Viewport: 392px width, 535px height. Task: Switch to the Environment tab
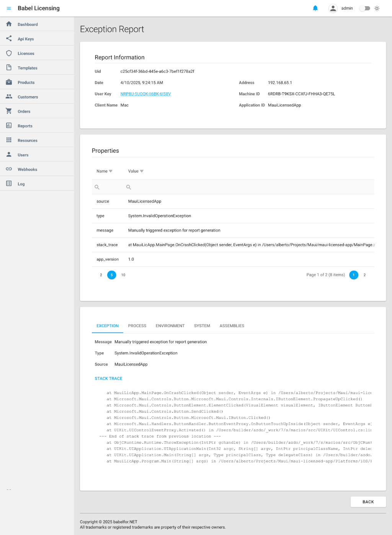(170, 326)
